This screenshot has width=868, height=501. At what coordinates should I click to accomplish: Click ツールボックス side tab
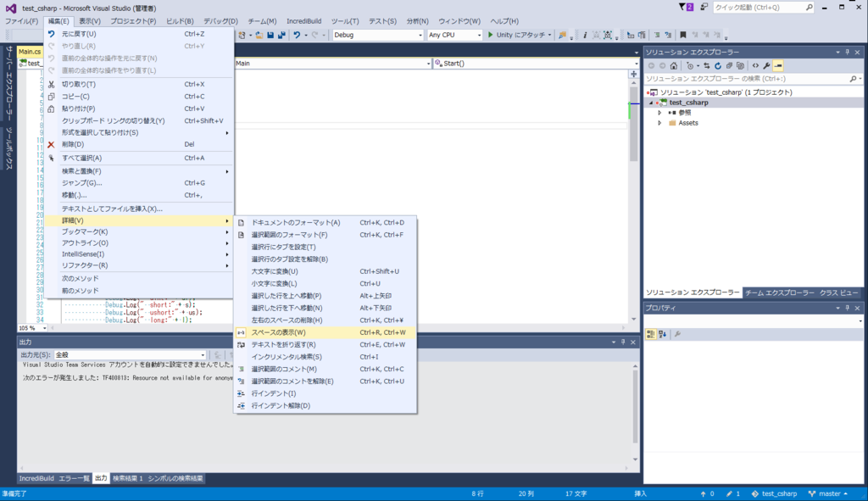8,148
